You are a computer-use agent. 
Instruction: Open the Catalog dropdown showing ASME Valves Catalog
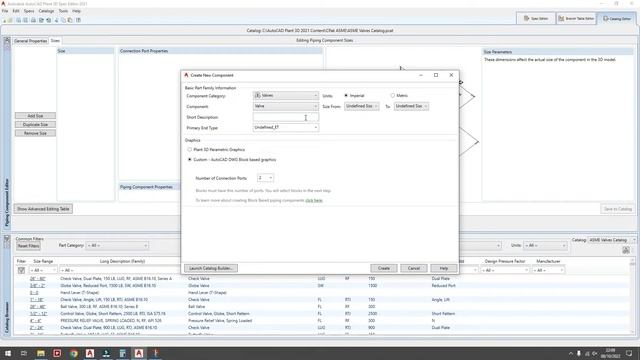point(612,240)
